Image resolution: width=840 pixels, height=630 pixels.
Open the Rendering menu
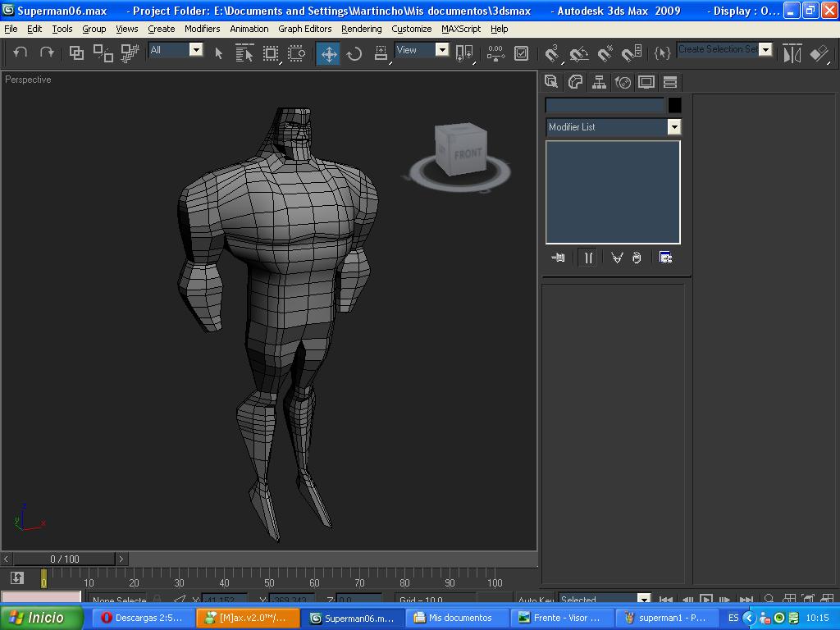point(361,29)
